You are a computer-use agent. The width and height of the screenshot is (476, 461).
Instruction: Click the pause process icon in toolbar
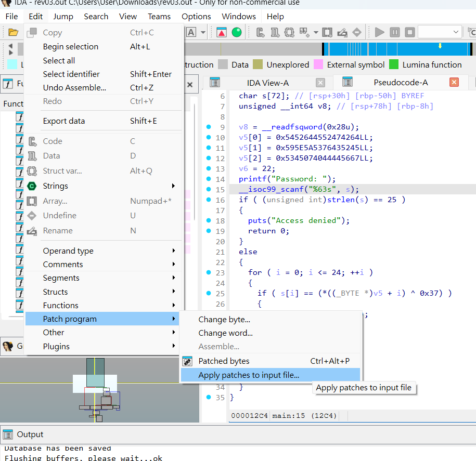pyautogui.click(x=395, y=32)
